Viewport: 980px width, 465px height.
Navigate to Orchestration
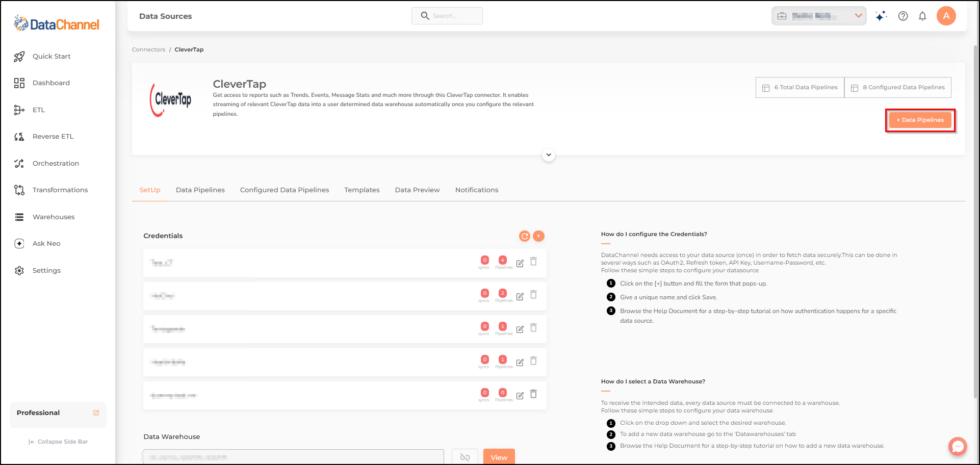click(56, 164)
